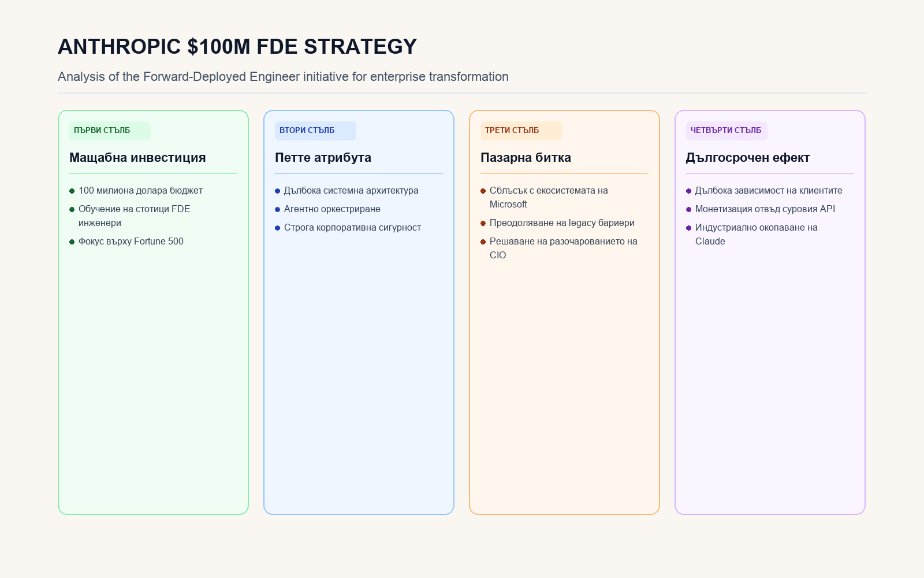Click the heading Мащабна инвестиция
The width and height of the screenshot is (924, 578).
click(137, 158)
